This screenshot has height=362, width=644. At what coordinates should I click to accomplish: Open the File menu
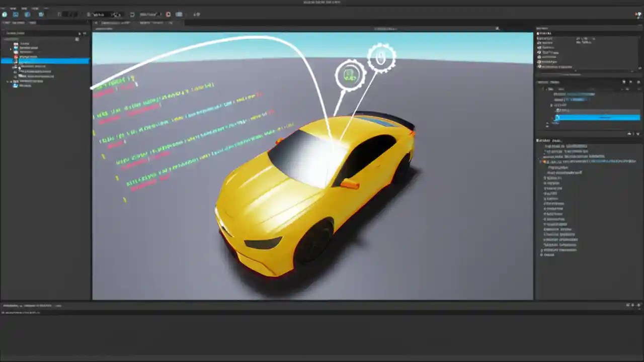tap(3, 9)
